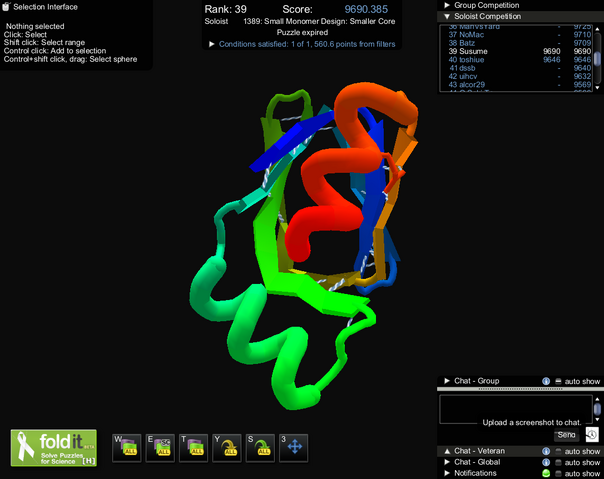This screenshot has width=604, height=479.
Task: Click the tool button labeled T
Action: pos(193,447)
